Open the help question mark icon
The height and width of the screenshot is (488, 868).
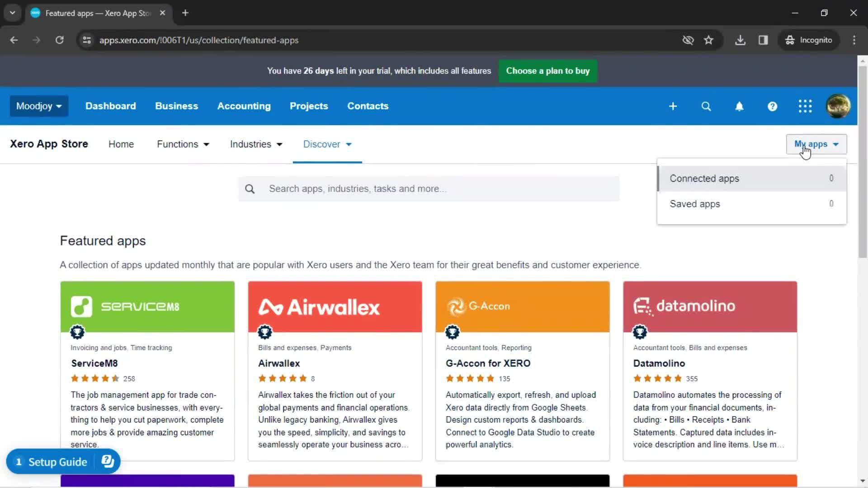(x=772, y=106)
